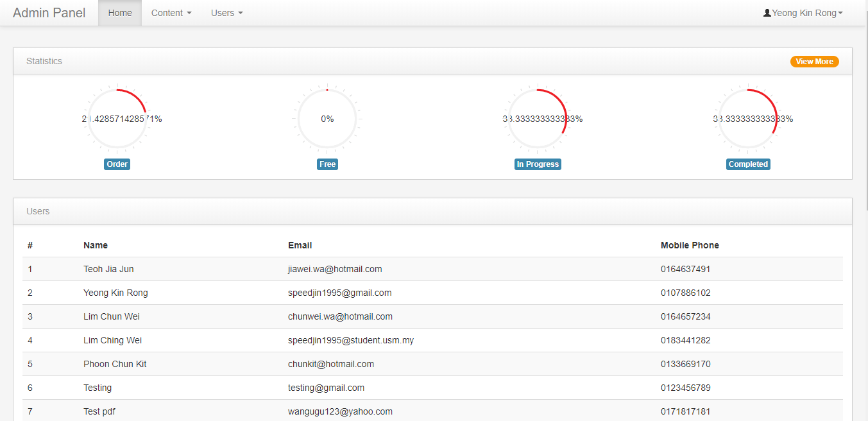The image size is (868, 421).
Task: Select the In Progress label badge
Action: 538,164
